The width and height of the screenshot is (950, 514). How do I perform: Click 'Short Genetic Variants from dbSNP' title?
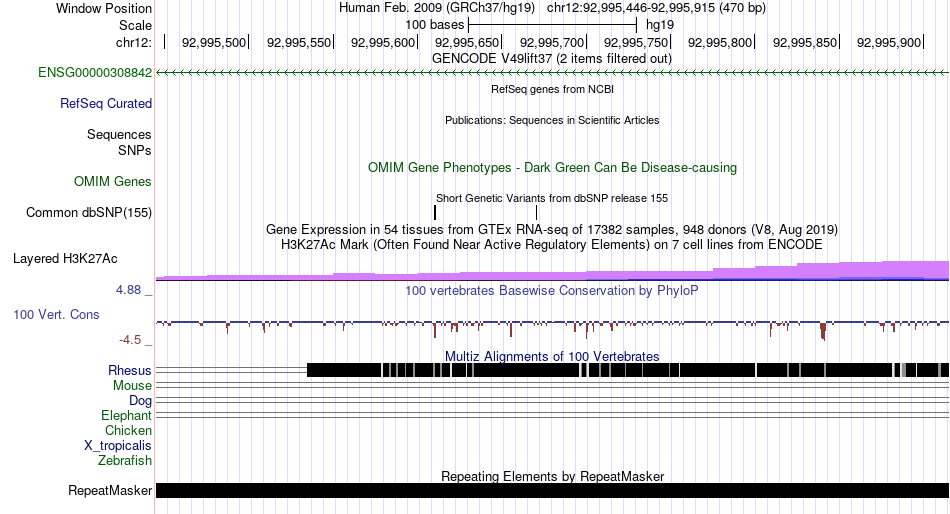pos(552,198)
